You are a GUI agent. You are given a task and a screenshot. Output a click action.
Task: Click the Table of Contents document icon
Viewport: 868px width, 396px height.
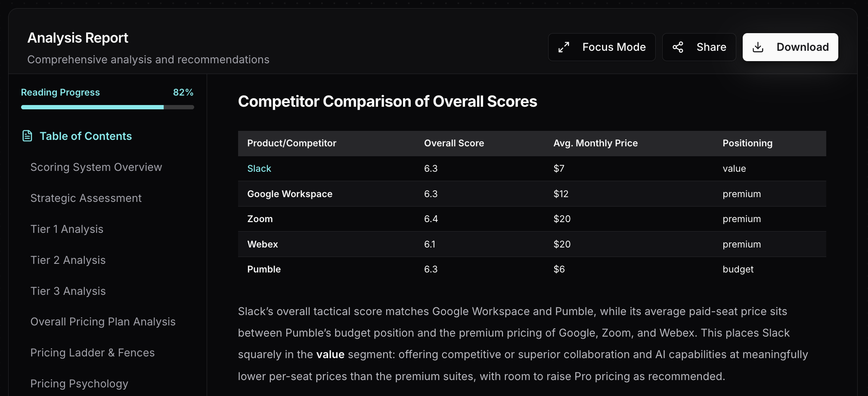pos(27,136)
